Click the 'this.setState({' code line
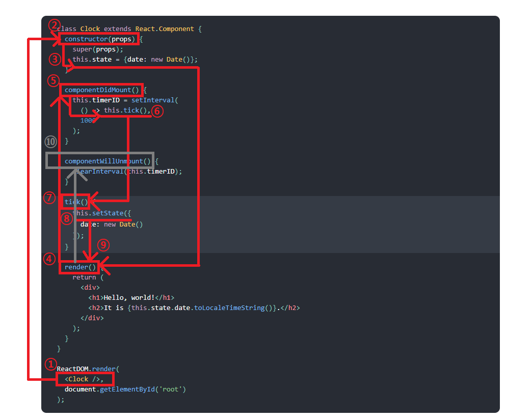The width and height of the screenshot is (506, 420). [x=101, y=213]
